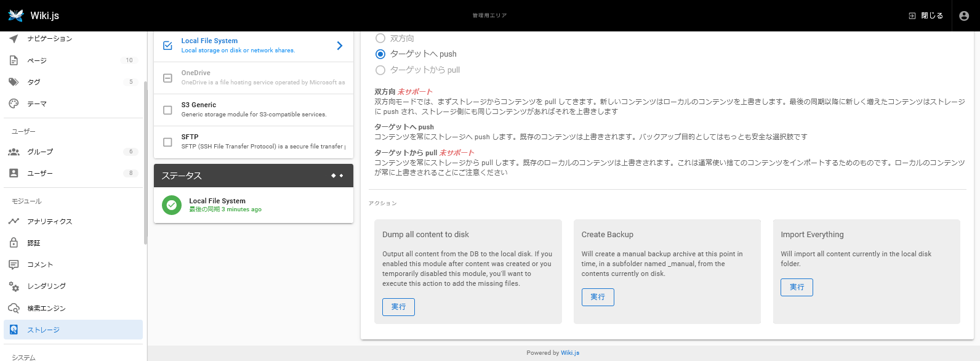Click the analytics chart icon

[x=14, y=221]
